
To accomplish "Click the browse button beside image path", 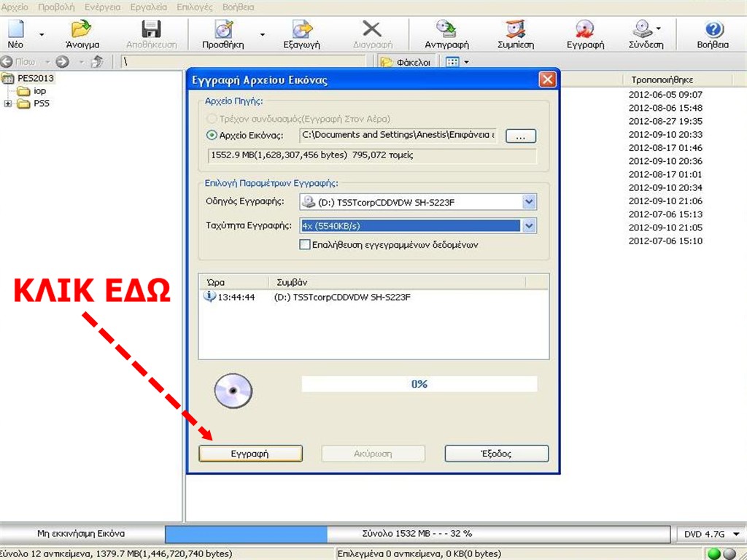I will tap(520, 136).
